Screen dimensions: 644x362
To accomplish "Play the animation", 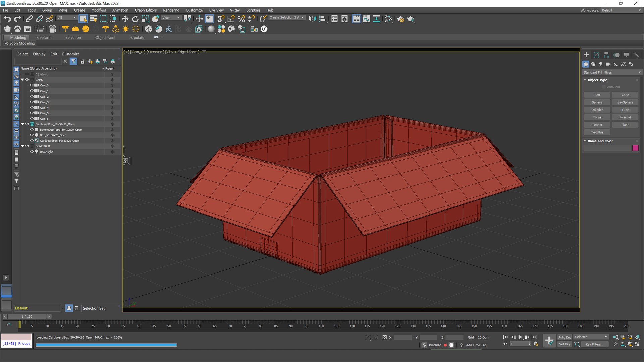I will [520, 337].
